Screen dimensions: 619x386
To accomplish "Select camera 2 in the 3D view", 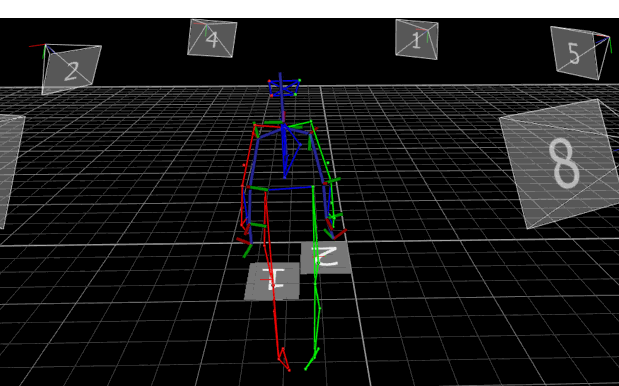I will 71,69.
